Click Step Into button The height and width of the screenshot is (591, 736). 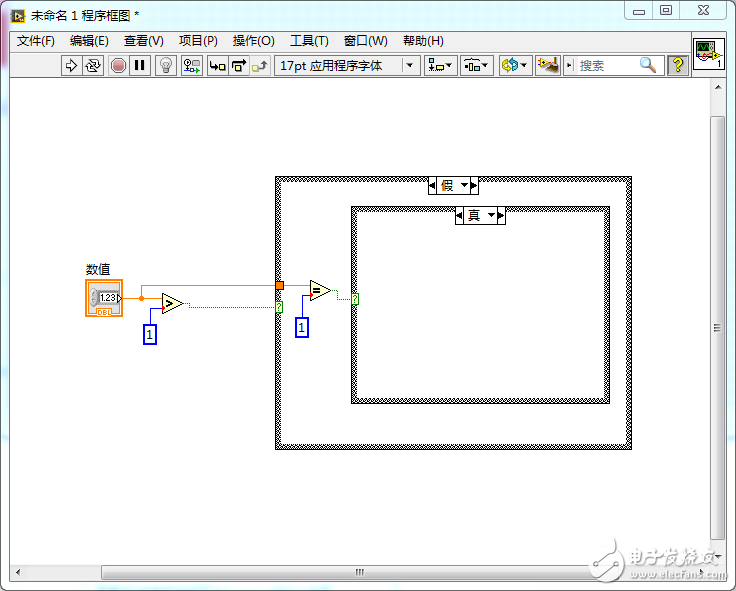click(217, 65)
